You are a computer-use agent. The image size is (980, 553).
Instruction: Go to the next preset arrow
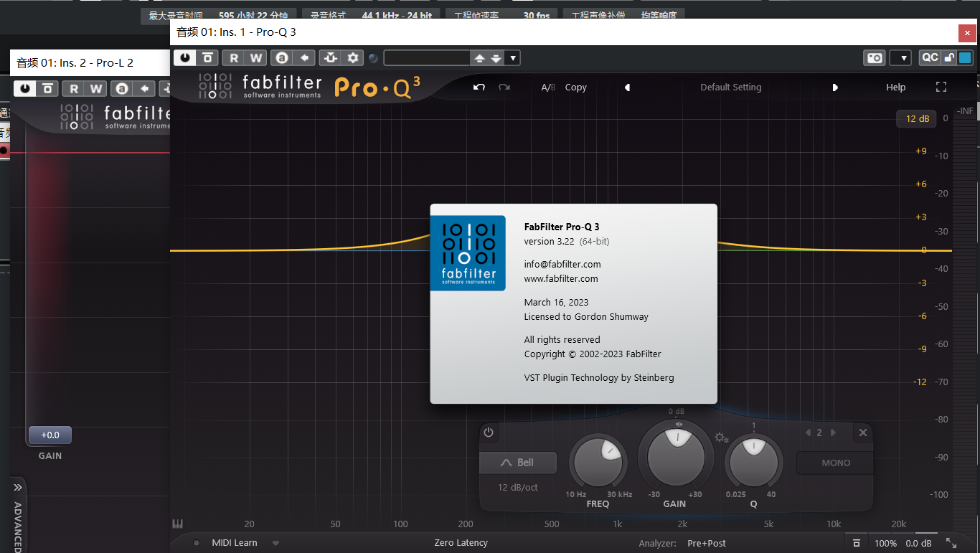835,88
